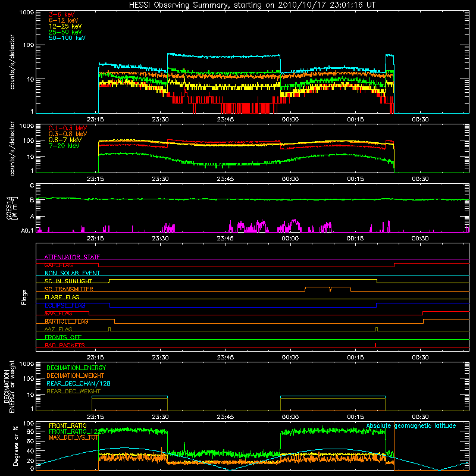The height and width of the screenshot is (476, 476).
Task: Select the vertical Flags axis title
Action: coord(24,297)
